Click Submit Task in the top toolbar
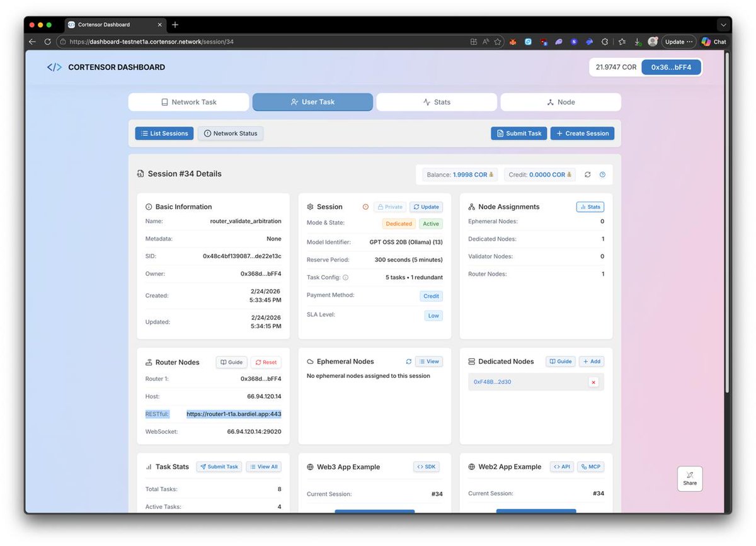756x546 pixels. click(x=519, y=134)
